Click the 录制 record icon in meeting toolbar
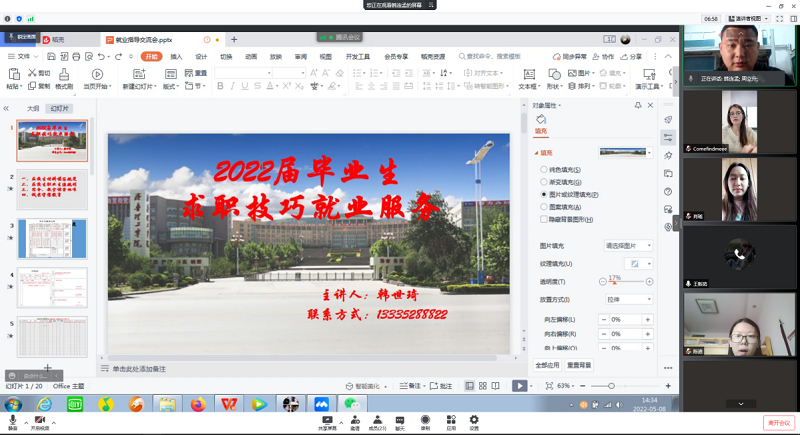 tap(425, 420)
